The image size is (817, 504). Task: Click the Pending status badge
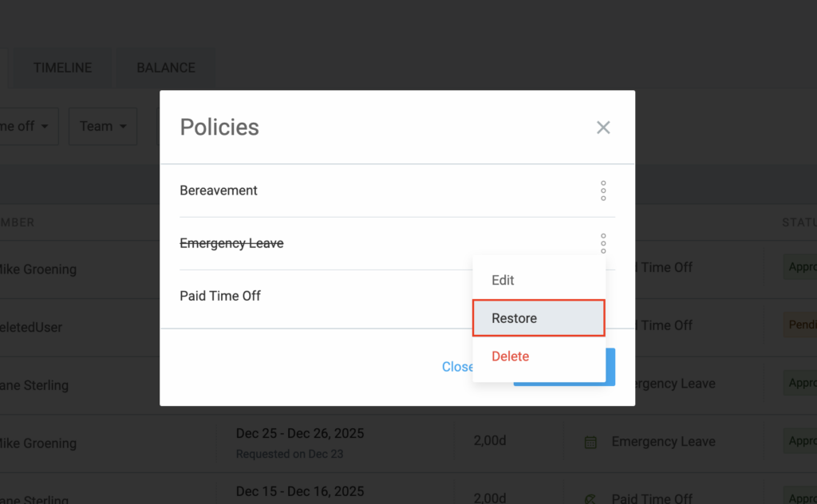[x=801, y=325]
